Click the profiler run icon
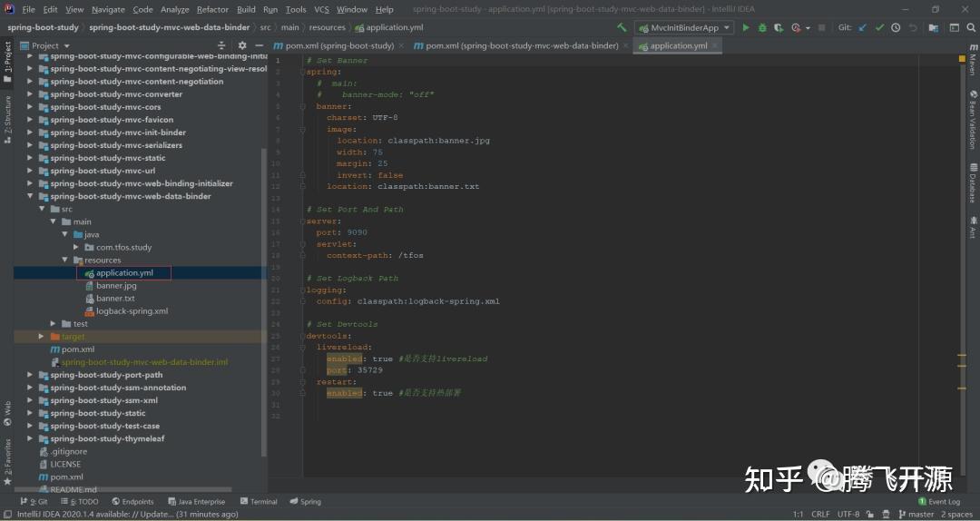This screenshot has height=521, width=980. pyautogui.click(x=796, y=27)
